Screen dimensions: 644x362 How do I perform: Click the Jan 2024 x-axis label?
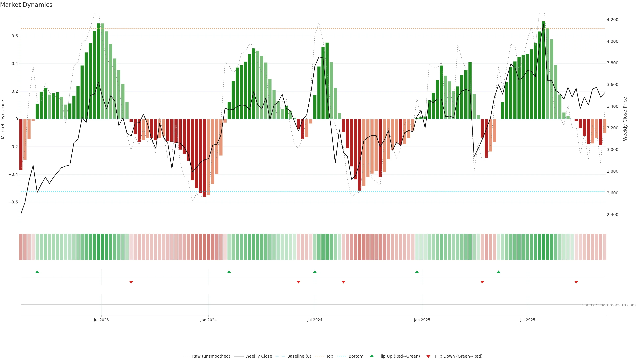pyautogui.click(x=208, y=320)
